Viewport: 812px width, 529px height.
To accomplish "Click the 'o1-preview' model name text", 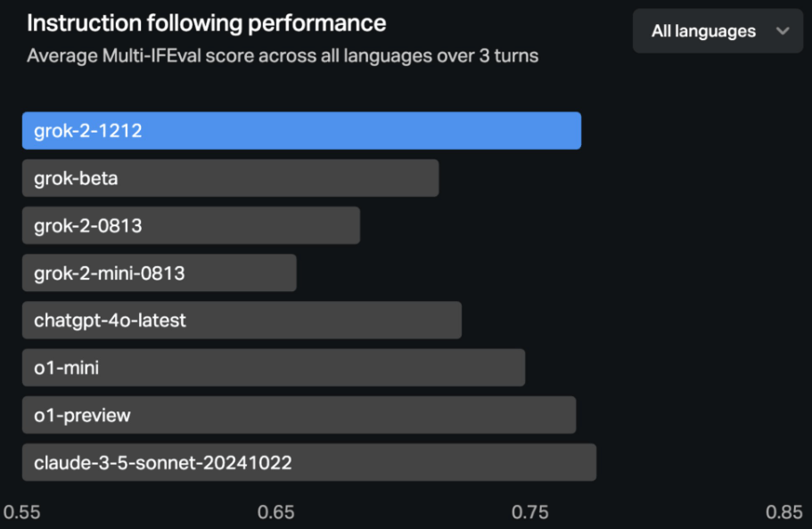I will 82,415.
